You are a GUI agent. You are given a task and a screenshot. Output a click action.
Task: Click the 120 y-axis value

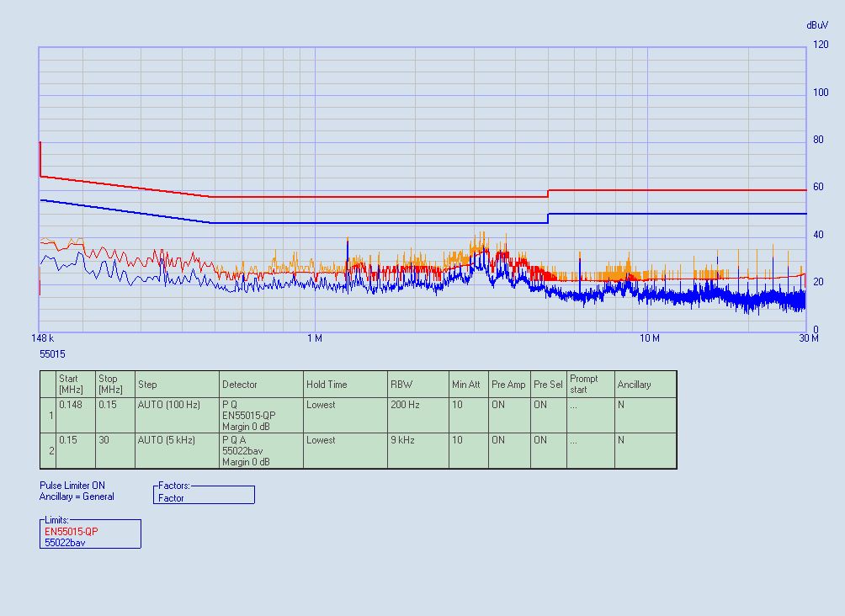[821, 45]
